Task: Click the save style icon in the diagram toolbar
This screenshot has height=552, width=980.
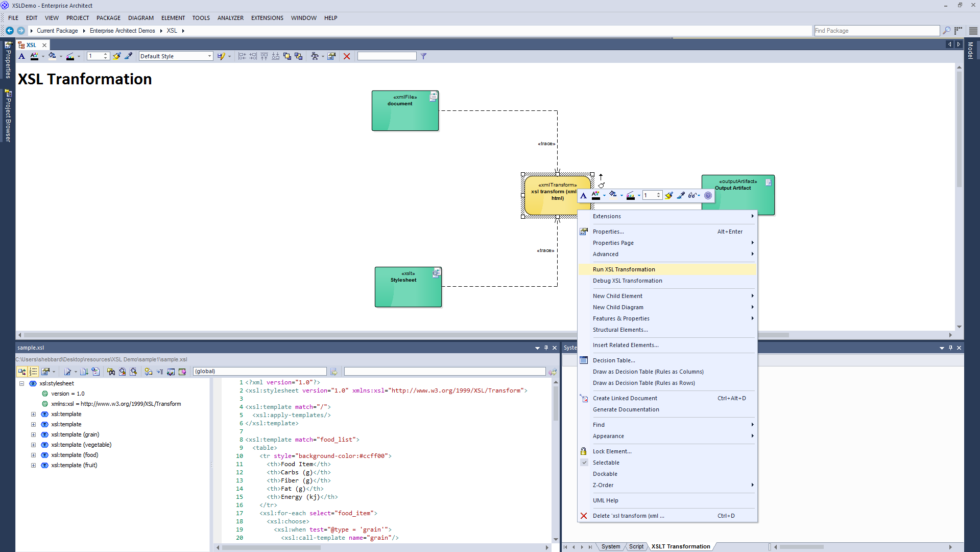Action: 221,56
